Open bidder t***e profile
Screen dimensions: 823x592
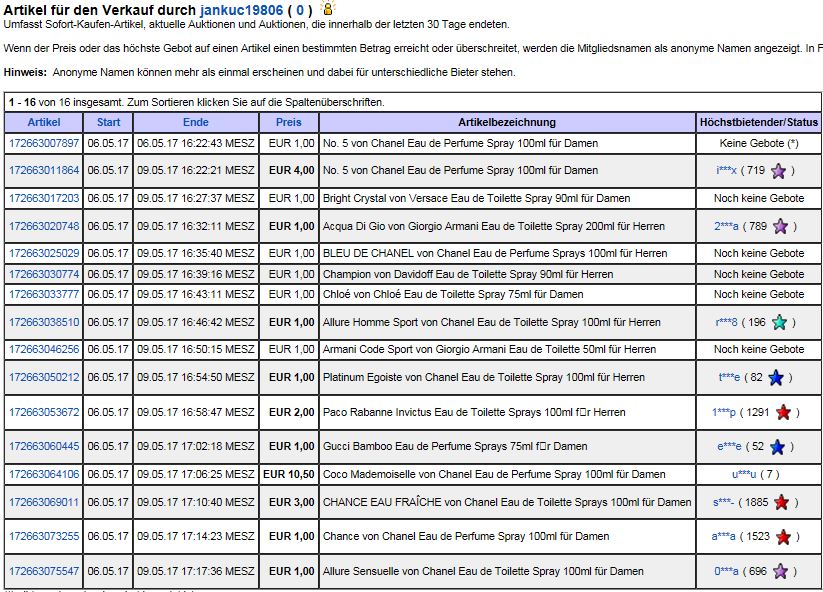coord(730,377)
